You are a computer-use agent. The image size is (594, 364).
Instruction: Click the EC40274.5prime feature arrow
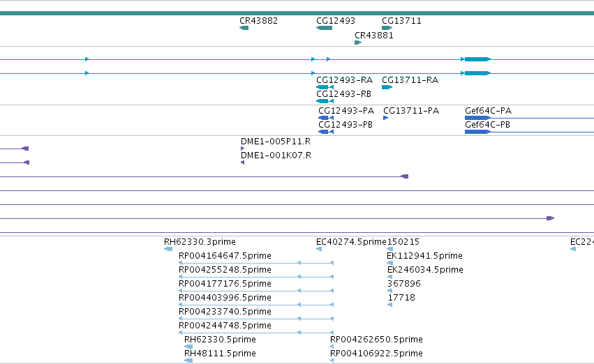pos(319,249)
